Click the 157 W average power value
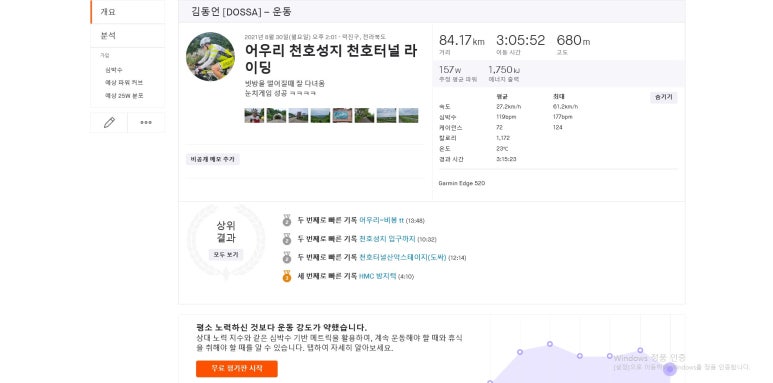 (x=450, y=70)
